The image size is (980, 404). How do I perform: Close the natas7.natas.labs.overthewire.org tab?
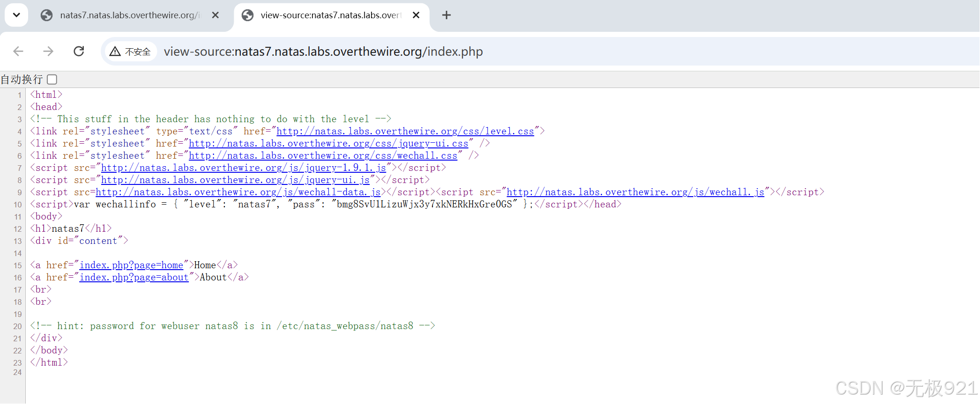click(x=215, y=15)
